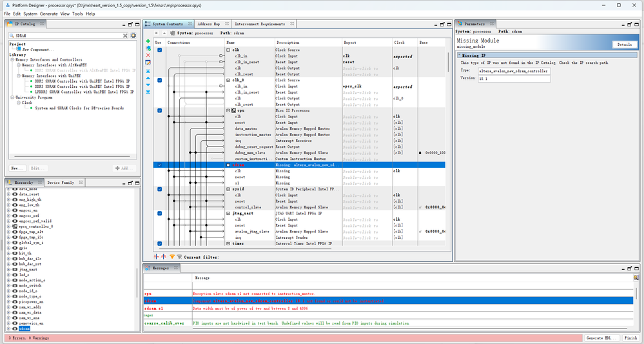Click the Details button in Parameters

[x=623, y=45]
